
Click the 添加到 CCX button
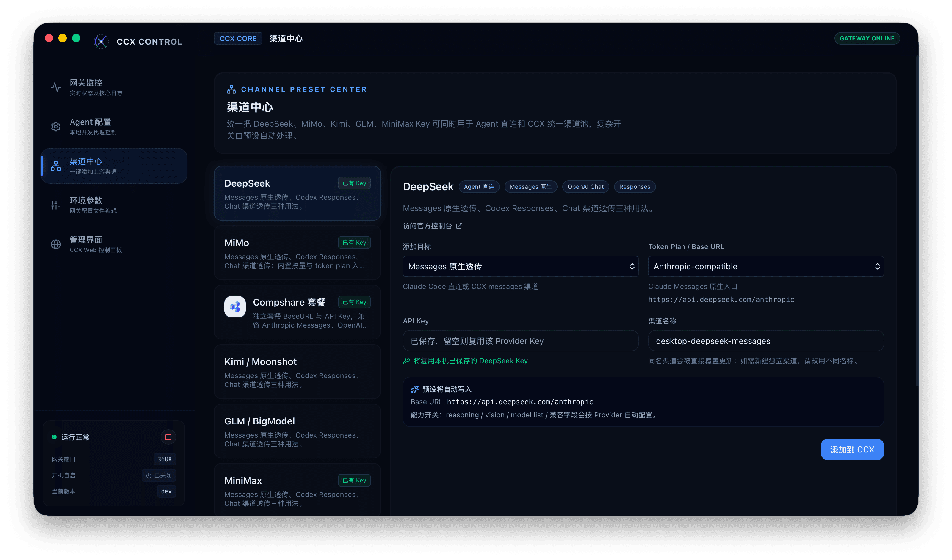pos(852,449)
